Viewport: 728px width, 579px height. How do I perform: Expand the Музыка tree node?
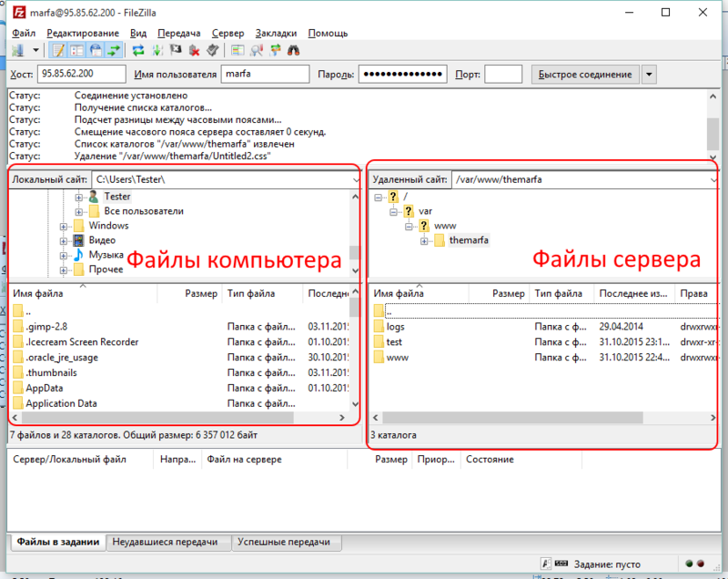click(x=64, y=256)
